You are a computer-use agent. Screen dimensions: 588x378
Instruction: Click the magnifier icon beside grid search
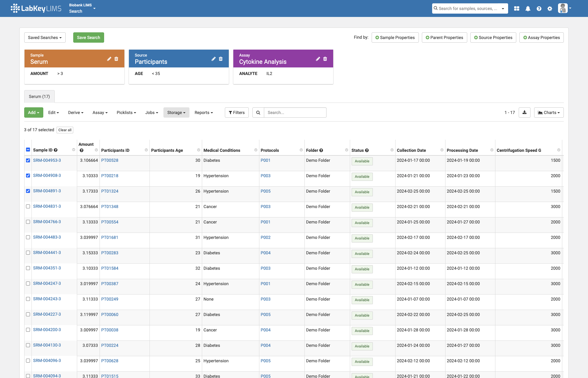point(258,112)
